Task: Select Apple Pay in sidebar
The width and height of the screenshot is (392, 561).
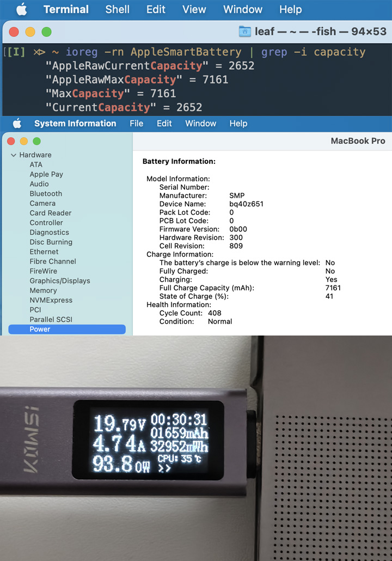Action: click(x=46, y=174)
